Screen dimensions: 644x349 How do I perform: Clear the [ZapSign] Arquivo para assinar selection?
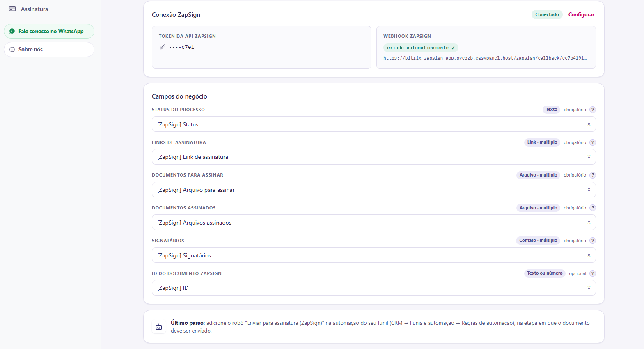pyautogui.click(x=589, y=190)
